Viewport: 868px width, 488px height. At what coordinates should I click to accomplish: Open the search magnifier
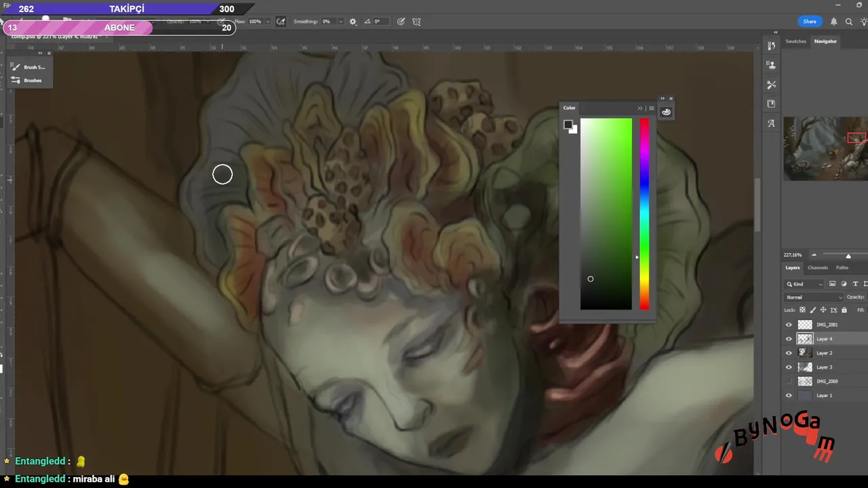click(x=848, y=22)
